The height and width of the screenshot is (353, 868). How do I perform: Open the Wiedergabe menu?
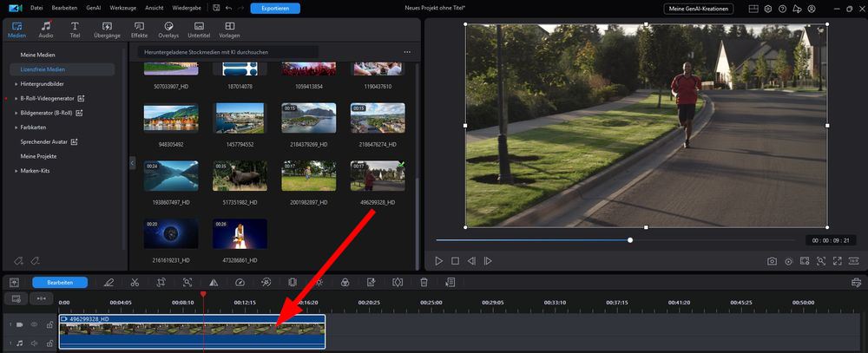186,9
